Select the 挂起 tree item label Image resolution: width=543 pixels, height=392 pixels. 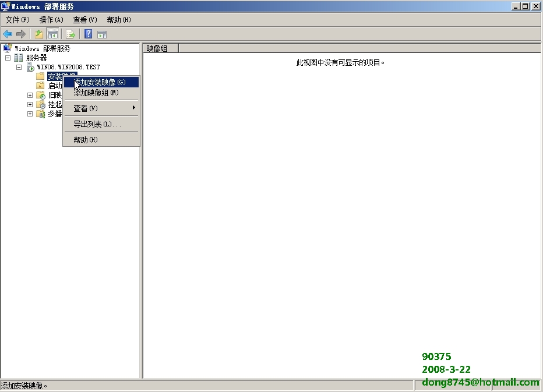click(55, 104)
